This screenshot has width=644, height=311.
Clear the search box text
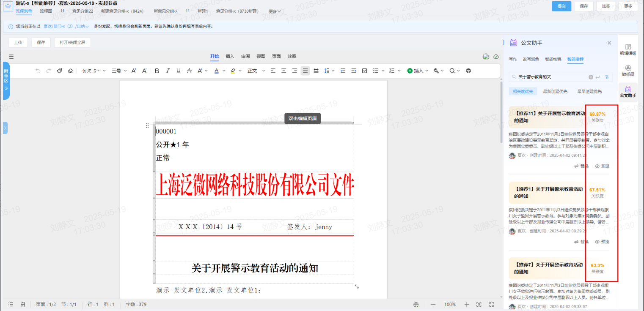pyautogui.click(x=591, y=77)
